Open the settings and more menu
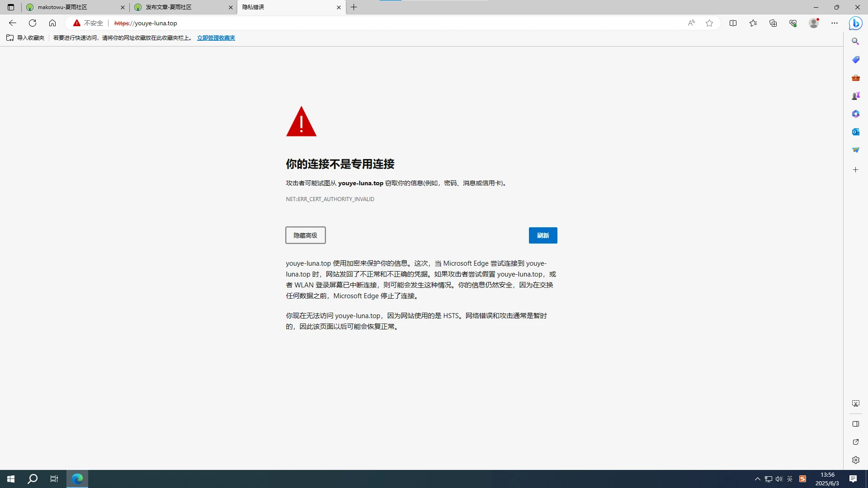868x488 pixels. point(835,23)
